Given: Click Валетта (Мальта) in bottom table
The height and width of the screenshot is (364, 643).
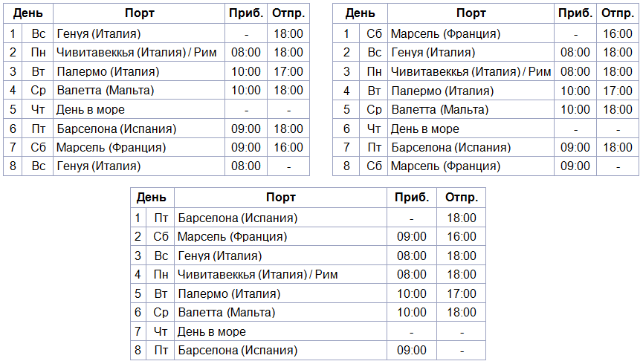Looking at the screenshot, I should [x=227, y=312].
